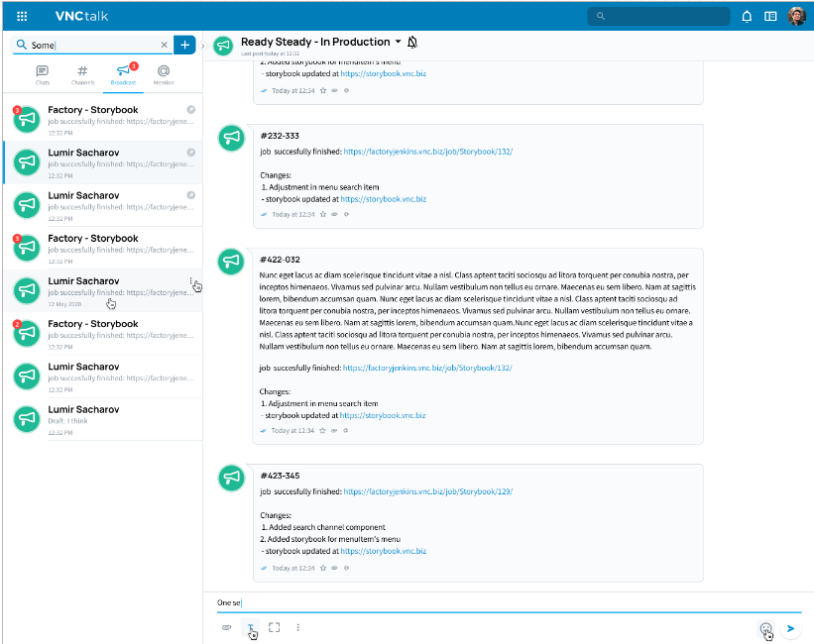The width and height of the screenshot is (814, 644).
Task: Send the message with arrow button
Action: [790, 627]
